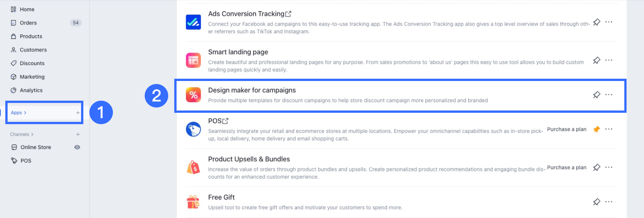Pin the Design maker for campaigns app
644x218 pixels.
pos(597,95)
